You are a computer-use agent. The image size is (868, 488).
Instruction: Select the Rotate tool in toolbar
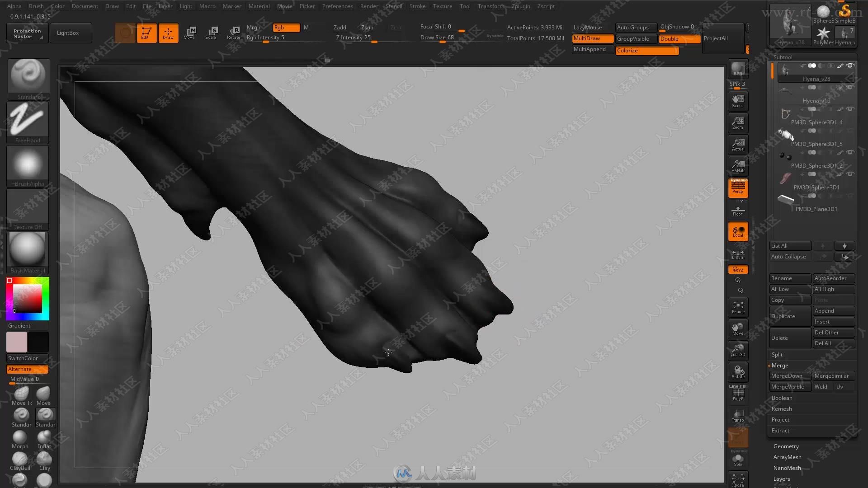pos(234,32)
